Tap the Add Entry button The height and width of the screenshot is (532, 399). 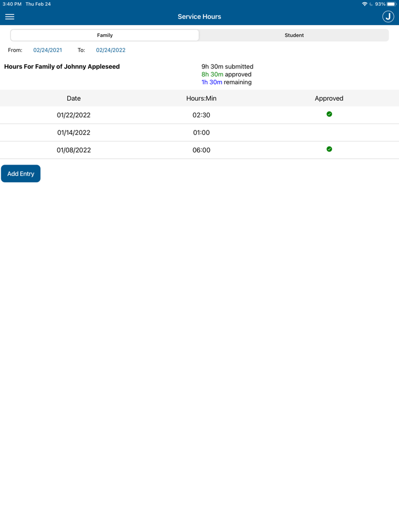[x=21, y=174]
